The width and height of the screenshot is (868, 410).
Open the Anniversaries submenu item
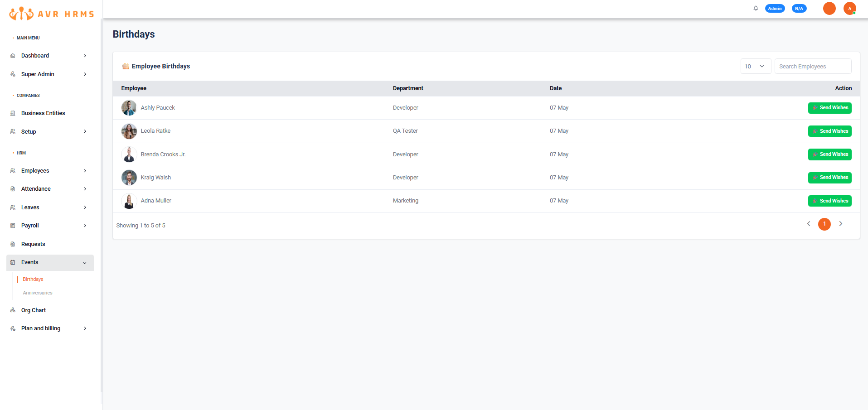click(x=38, y=293)
